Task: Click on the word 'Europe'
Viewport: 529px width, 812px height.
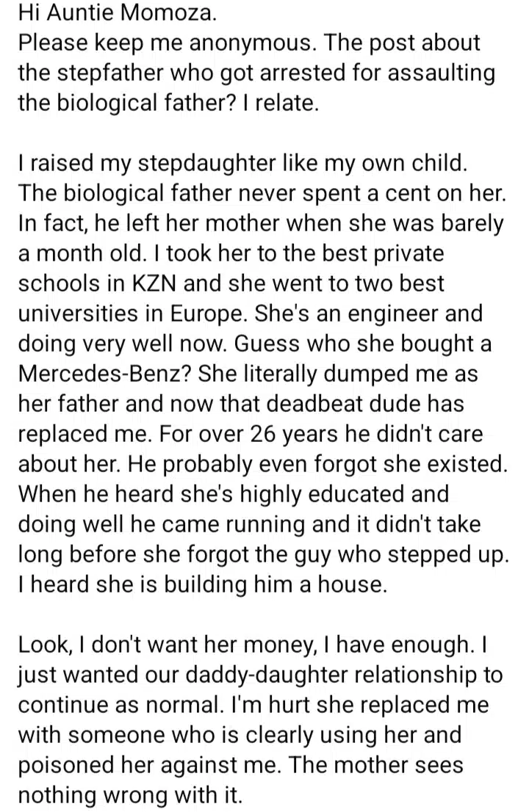Action: pyautogui.click(x=211, y=312)
